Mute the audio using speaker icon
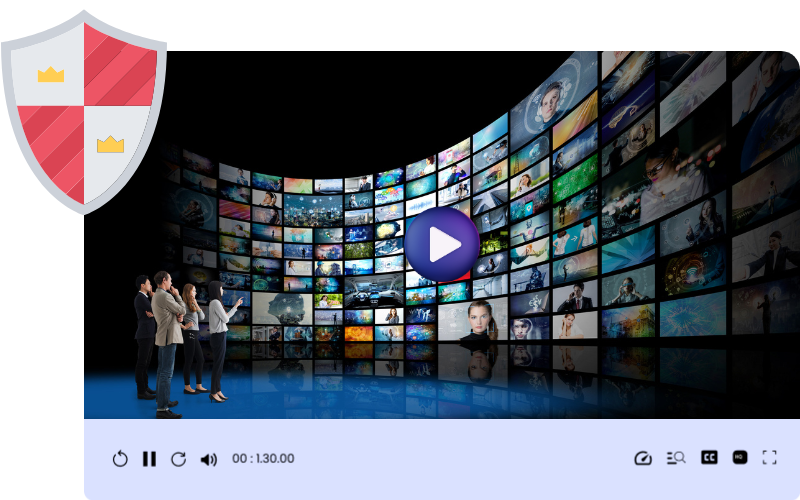The width and height of the screenshot is (800, 500). click(209, 459)
